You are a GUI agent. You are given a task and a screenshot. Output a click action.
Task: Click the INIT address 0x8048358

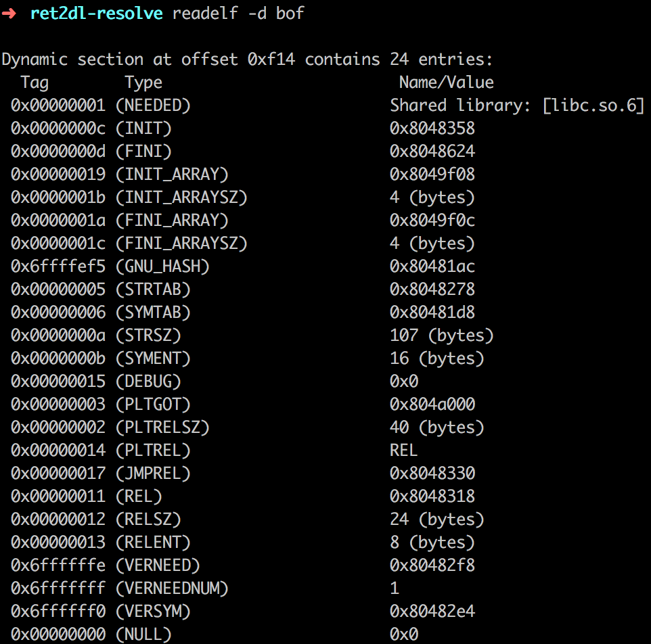click(432, 129)
